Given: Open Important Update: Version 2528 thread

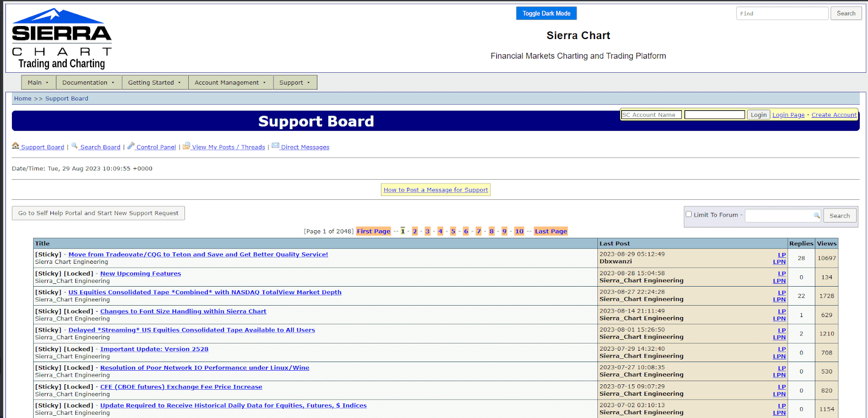Looking at the screenshot, I should point(154,349).
